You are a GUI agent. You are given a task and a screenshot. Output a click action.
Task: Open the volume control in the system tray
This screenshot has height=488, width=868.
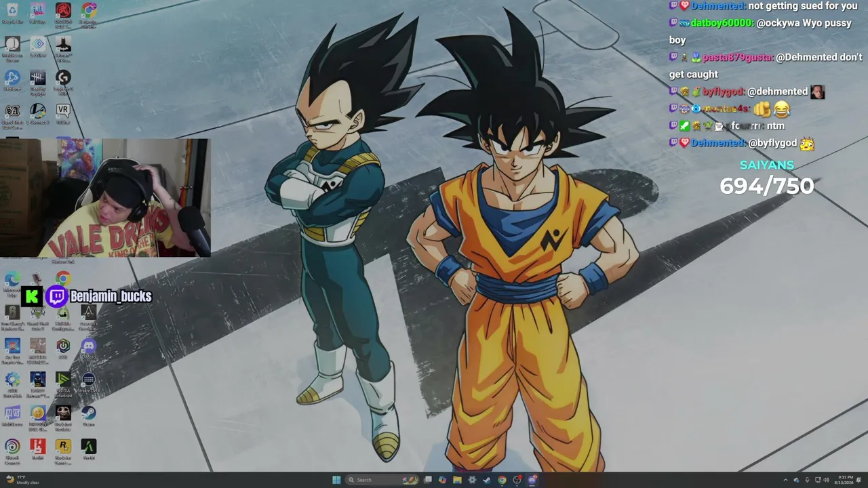[x=827, y=480]
